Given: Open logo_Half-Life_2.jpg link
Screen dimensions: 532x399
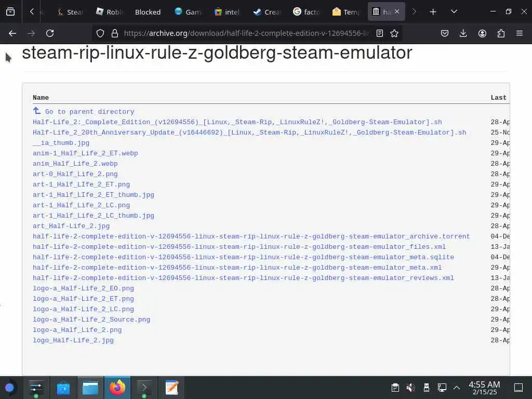Looking at the screenshot, I should [x=73, y=340].
